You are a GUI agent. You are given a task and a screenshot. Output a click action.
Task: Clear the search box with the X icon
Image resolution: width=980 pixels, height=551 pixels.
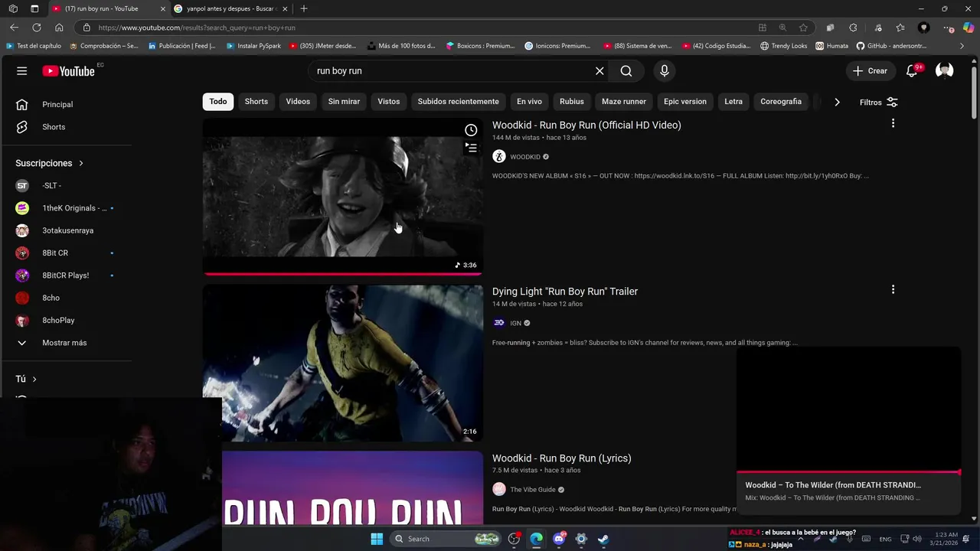(599, 71)
